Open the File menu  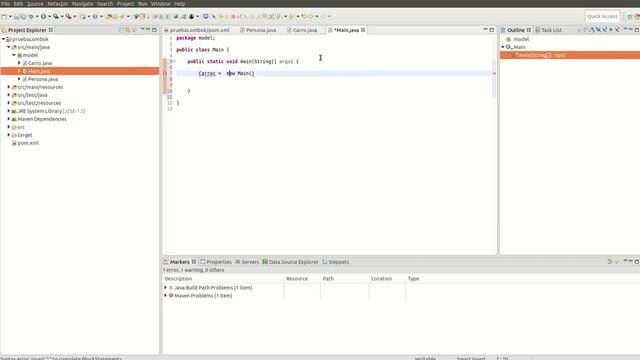point(6,4)
